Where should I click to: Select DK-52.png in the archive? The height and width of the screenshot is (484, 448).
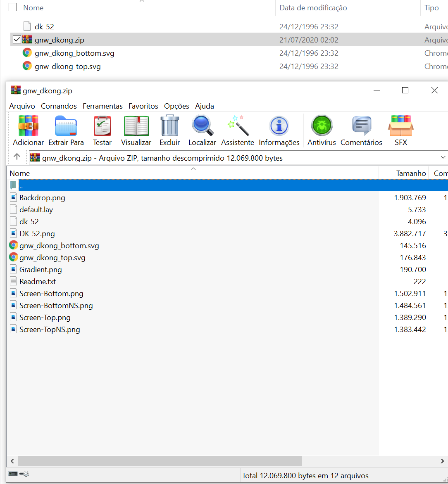pyautogui.click(x=37, y=234)
